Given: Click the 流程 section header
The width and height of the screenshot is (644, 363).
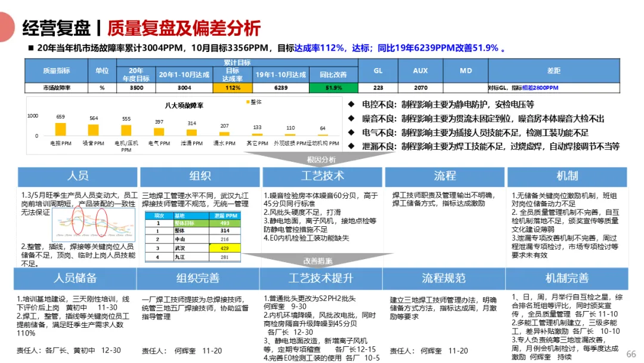Looking at the screenshot, I should click(x=445, y=176).
